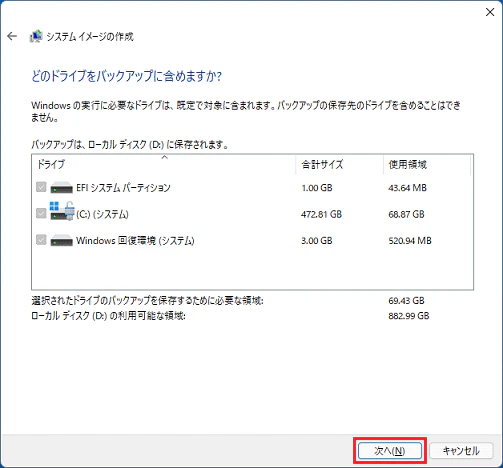The height and width of the screenshot is (468, 503).
Task: Select the (C:) (システム) row label
Action: pos(102,214)
